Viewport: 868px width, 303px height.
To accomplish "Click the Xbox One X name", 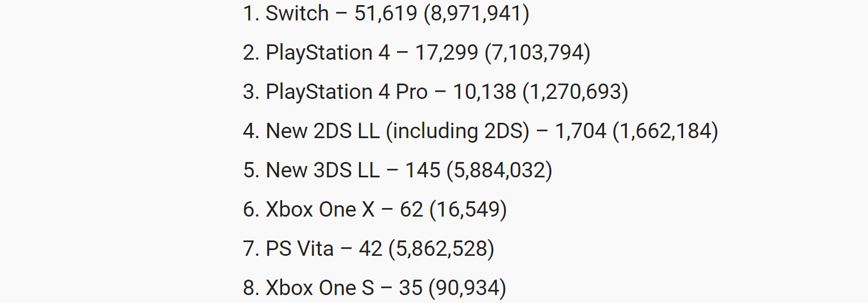I will tap(321, 210).
